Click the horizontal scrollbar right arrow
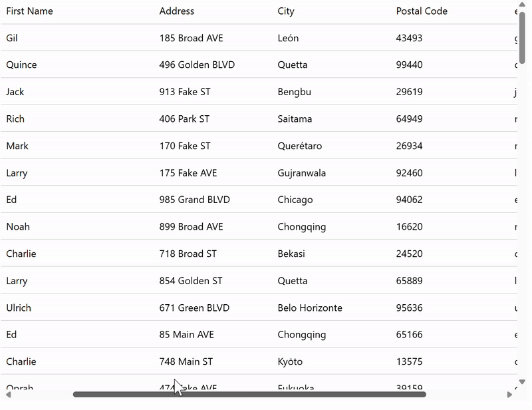532x410 pixels. click(510, 395)
